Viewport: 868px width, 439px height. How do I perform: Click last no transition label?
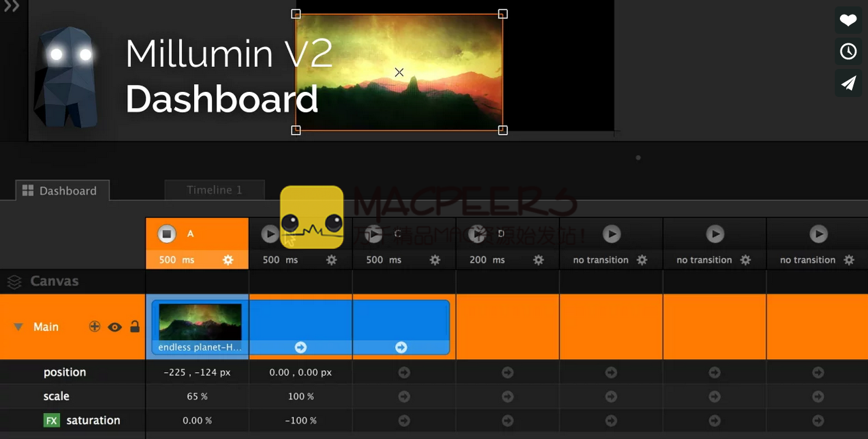(807, 260)
